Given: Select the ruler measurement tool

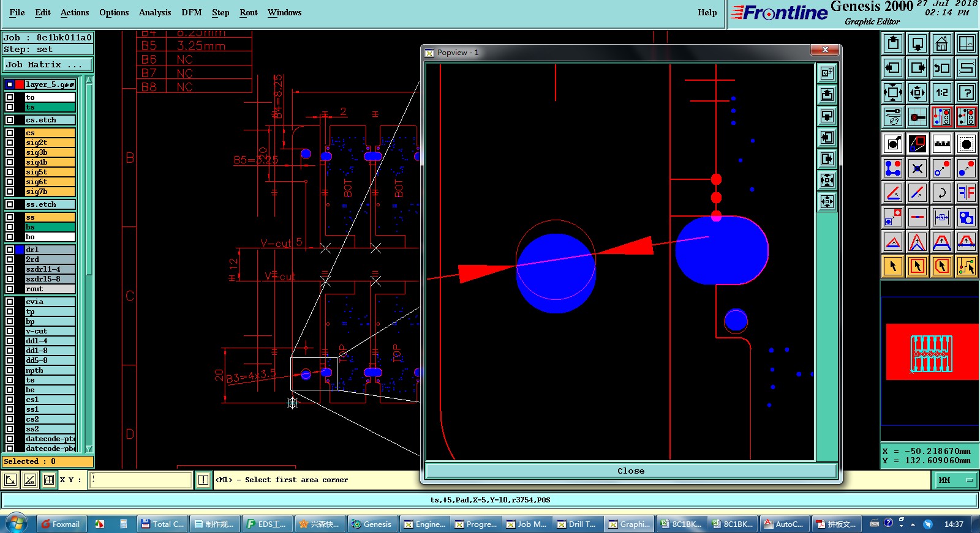Looking at the screenshot, I should tap(942, 144).
